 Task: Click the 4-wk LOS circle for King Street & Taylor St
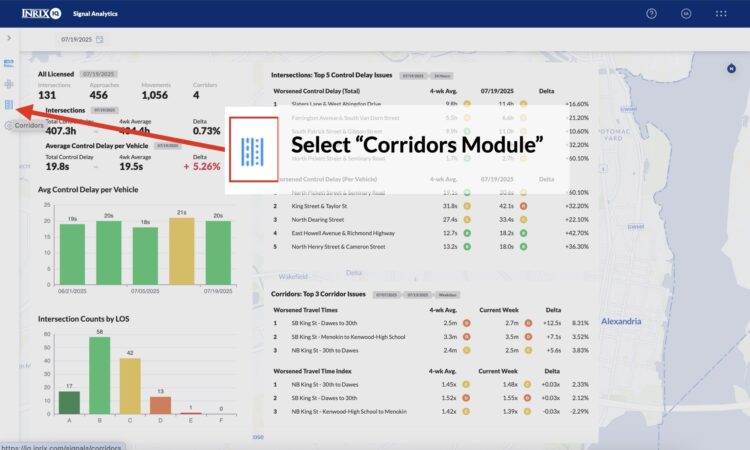[x=467, y=206]
